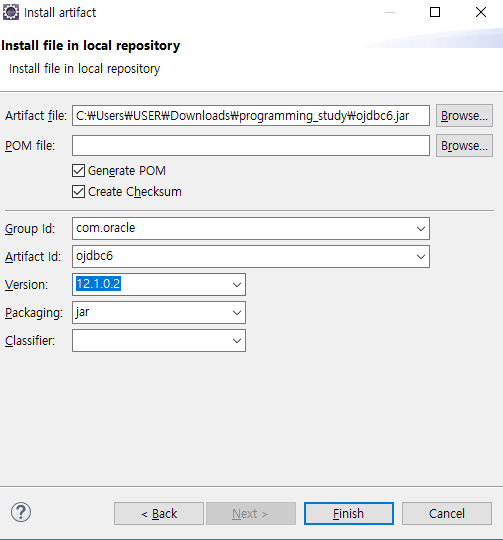Click the Eclipse icon in title bar
This screenshot has height=540, width=503.
[11, 12]
